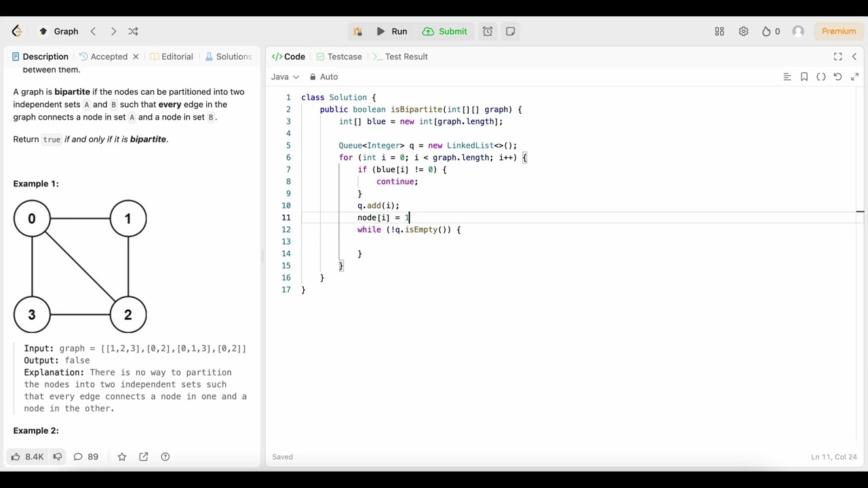The image size is (868, 488).
Task: Open the Graph problem list
Action: (x=59, y=31)
